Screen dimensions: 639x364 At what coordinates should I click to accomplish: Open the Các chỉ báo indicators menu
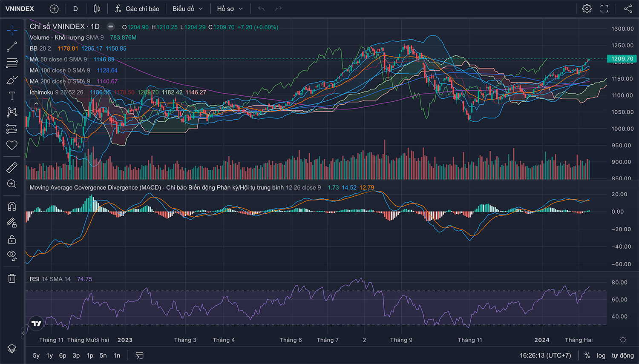(x=137, y=9)
